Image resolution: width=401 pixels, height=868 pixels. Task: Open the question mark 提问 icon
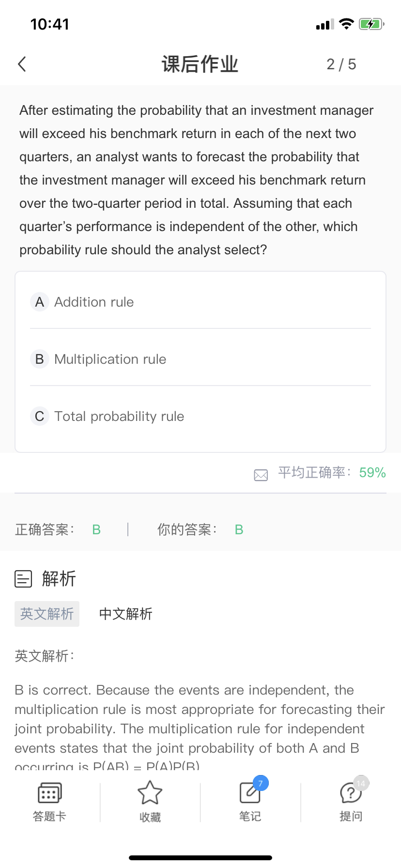click(x=351, y=793)
